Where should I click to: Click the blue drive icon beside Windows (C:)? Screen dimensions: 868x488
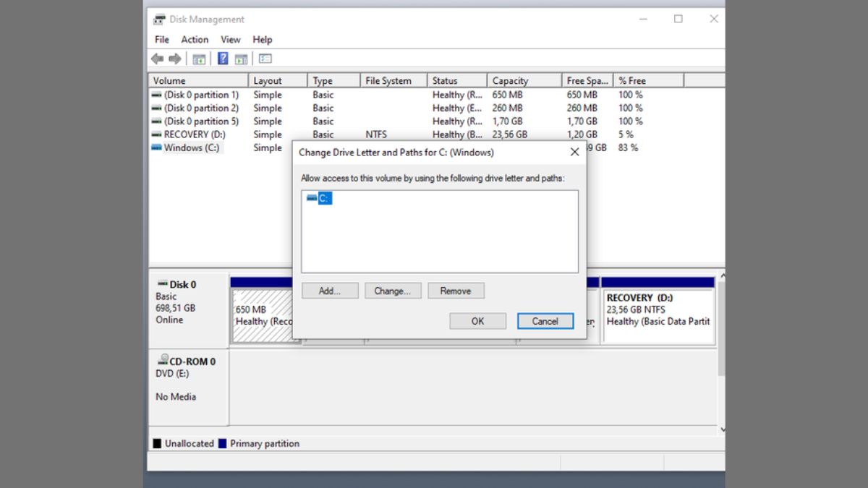[x=157, y=147]
